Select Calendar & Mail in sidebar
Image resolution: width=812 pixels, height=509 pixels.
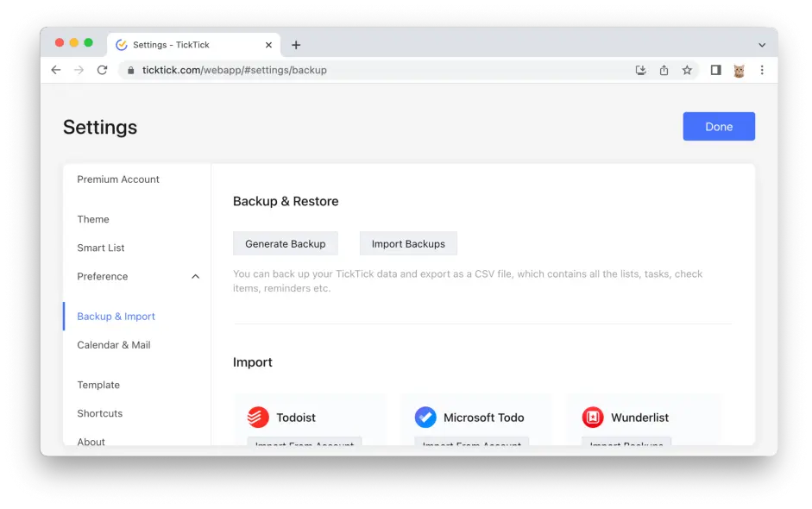[x=114, y=345]
